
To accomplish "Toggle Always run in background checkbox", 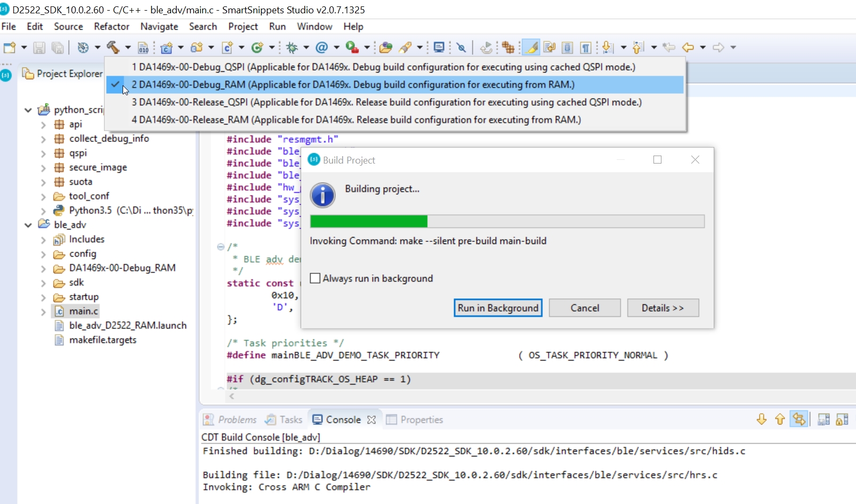I will [x=315, y=278].
